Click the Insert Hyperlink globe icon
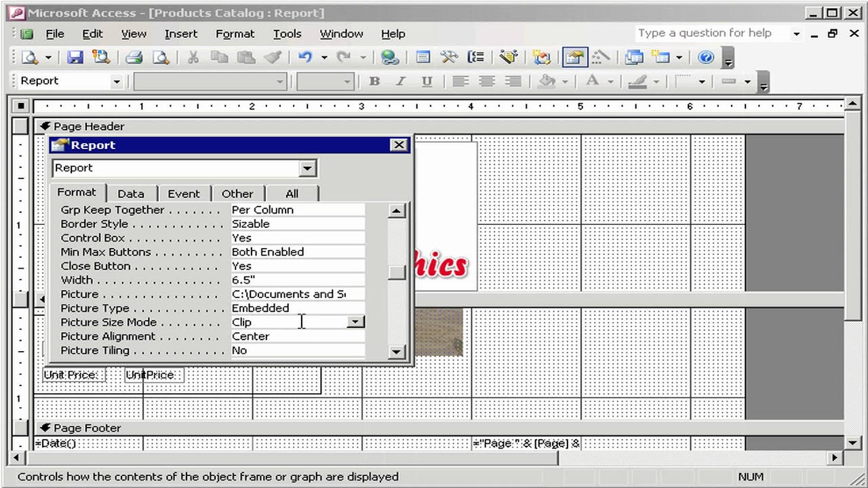Screen dimensions: 868x488 389,58
